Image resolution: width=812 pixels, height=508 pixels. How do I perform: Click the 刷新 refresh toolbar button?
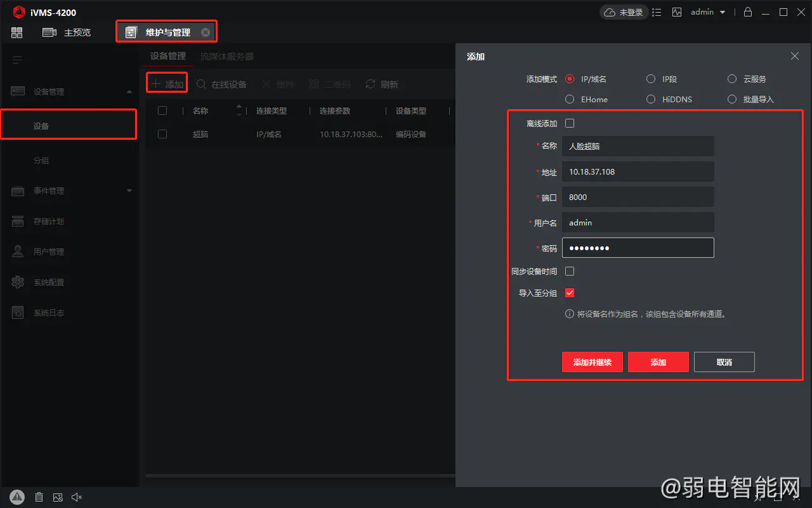point(382,84)
